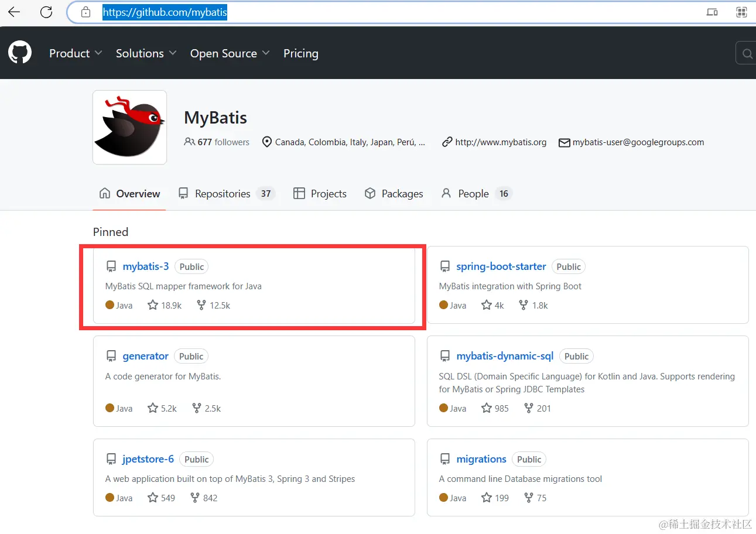The image size is (756, 534).
Task: Click the MyBatis organization name heading
Action: (x=215, y=118)
